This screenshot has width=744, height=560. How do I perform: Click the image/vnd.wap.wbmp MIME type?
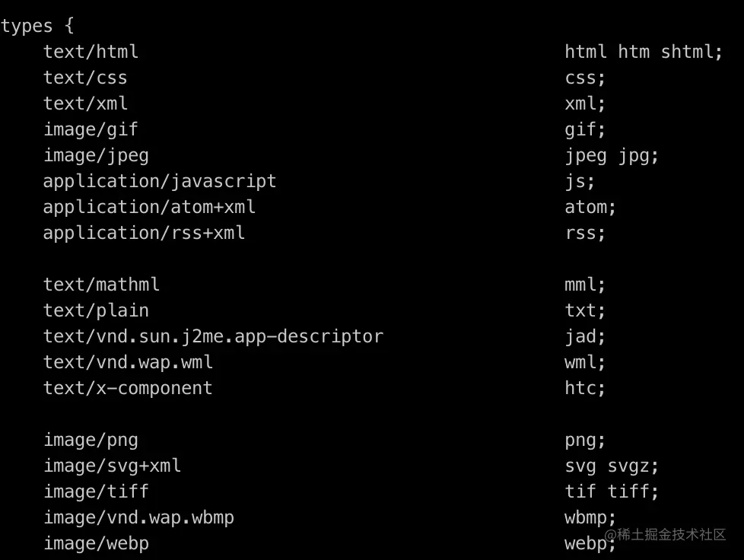pyautogui.click(x=138, y=517)
